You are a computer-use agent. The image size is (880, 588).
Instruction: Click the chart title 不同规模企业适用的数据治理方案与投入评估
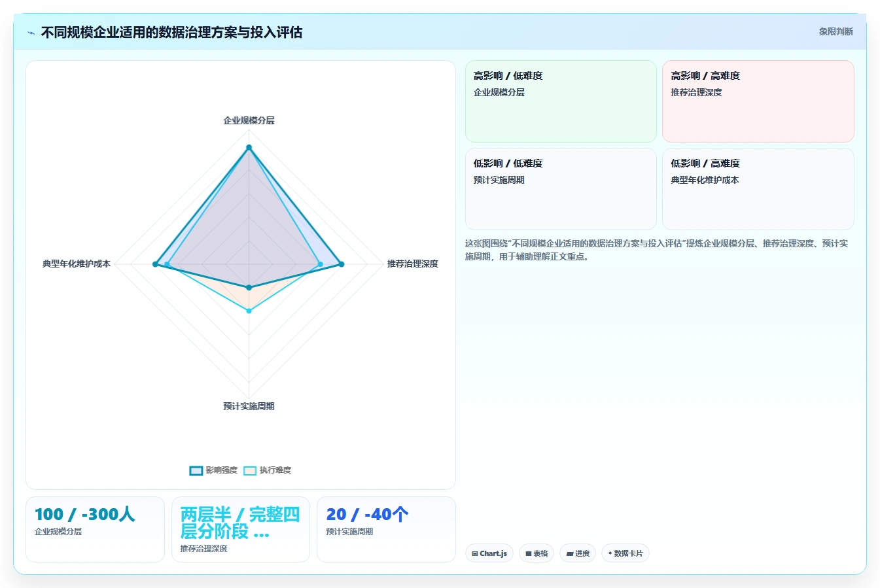(171, 32)
